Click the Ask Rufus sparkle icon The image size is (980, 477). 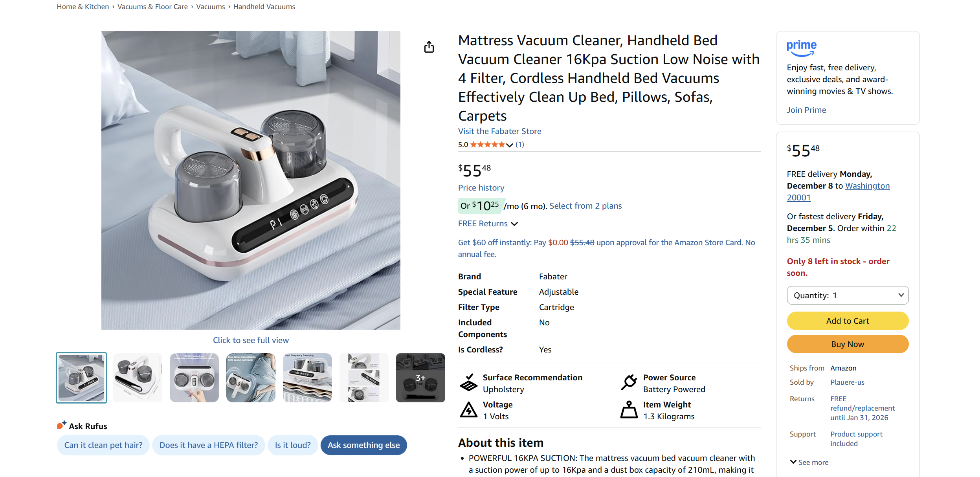point(61,425)
